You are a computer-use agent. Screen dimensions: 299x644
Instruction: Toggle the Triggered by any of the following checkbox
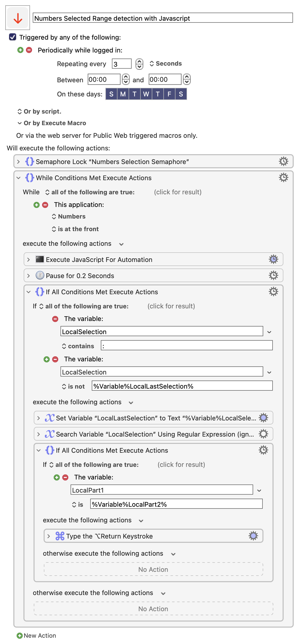point(13,37)
